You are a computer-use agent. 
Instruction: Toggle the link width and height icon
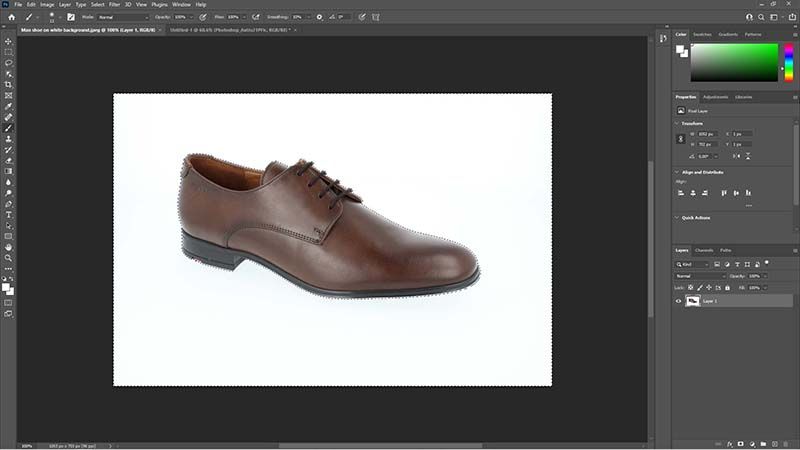[x=681, y=139]
